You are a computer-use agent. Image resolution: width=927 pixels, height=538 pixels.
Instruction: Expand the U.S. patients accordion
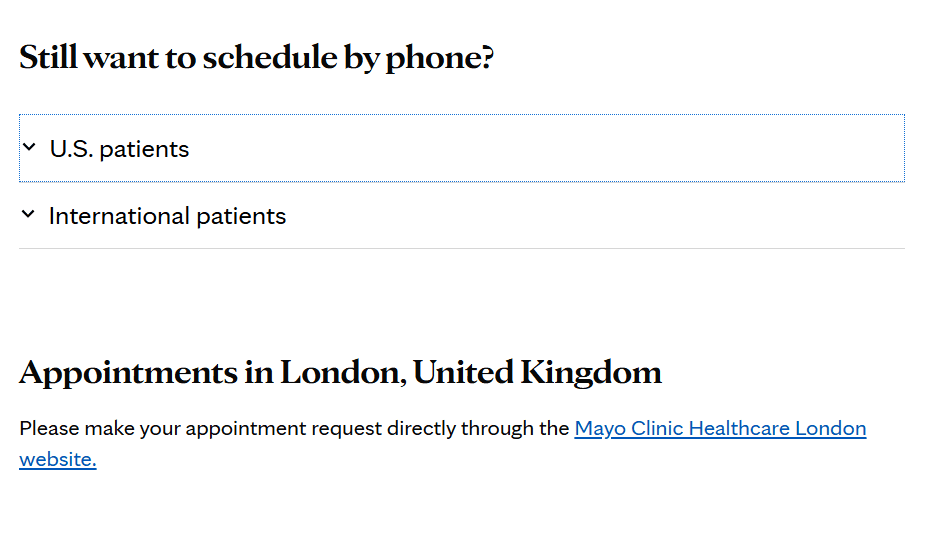click(120, 149)
